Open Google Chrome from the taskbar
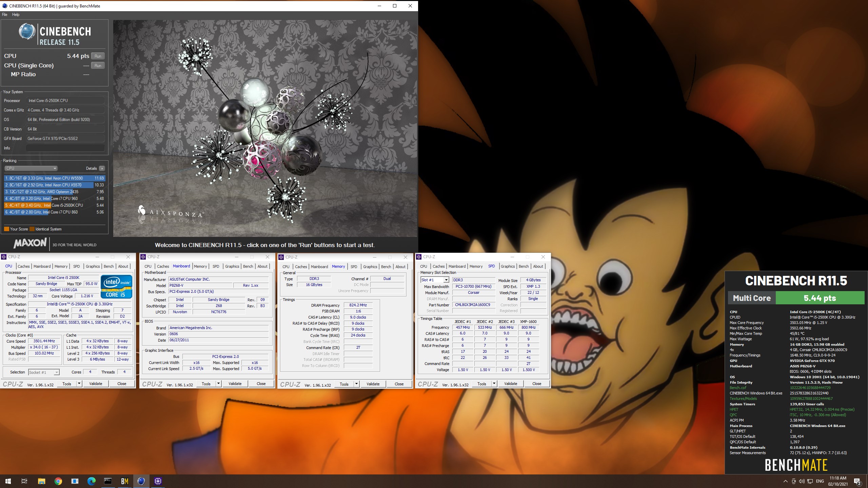The width and height of the screenshot is (868, 488). tap(58, 481)
